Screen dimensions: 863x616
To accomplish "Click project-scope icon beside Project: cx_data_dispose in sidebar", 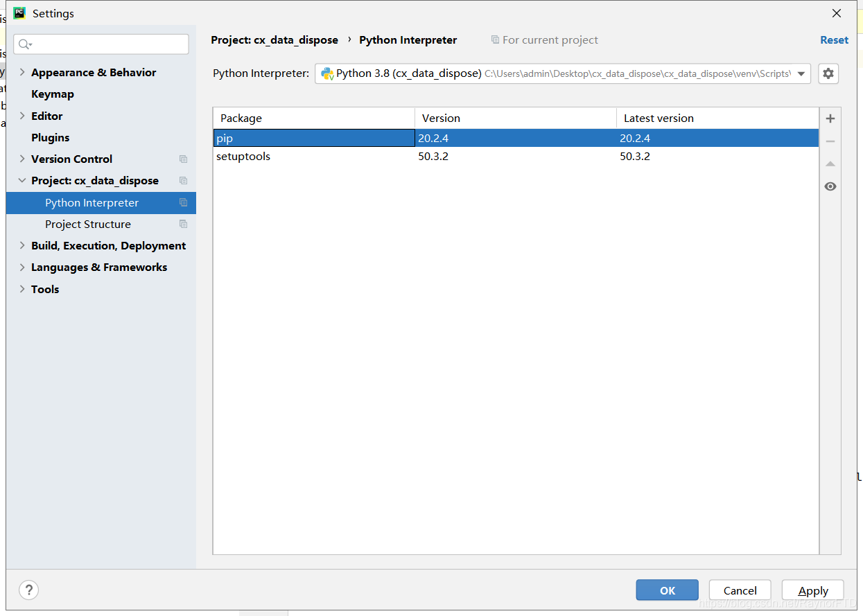I will (183, 181).
